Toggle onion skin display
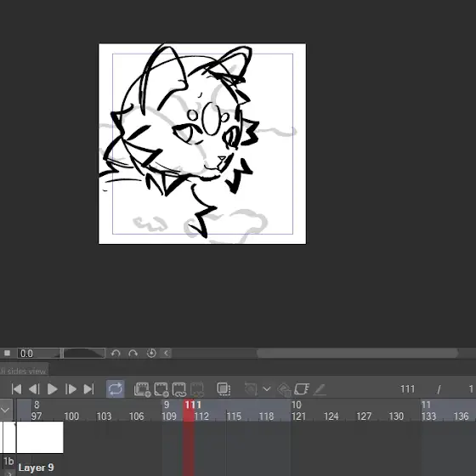 pyautogui.click(x=224, y=389)
